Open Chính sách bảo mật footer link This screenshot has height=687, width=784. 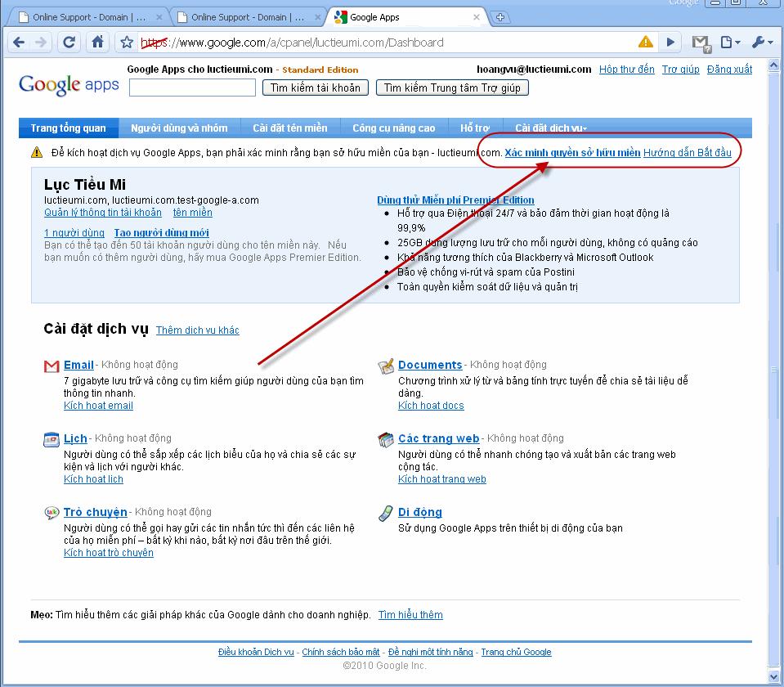341,652
